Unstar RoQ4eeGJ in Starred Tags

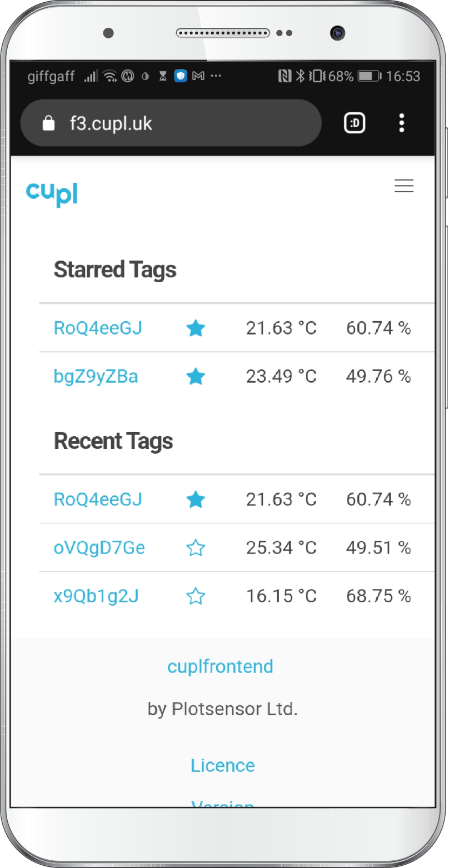196,328
